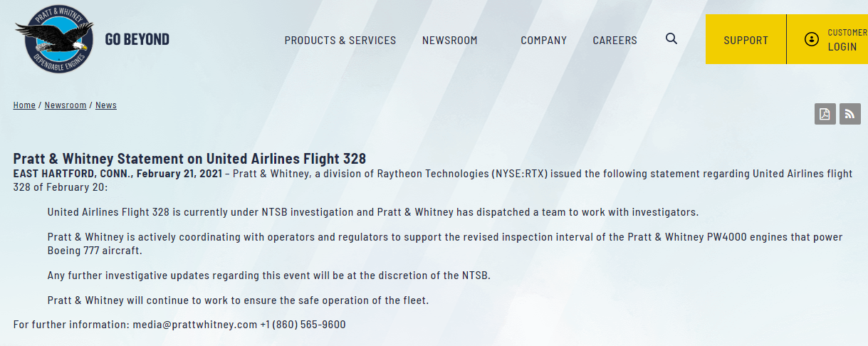Screen dimensions: 868x346
Task: Open the Company menu item
Action: point(544,41)
